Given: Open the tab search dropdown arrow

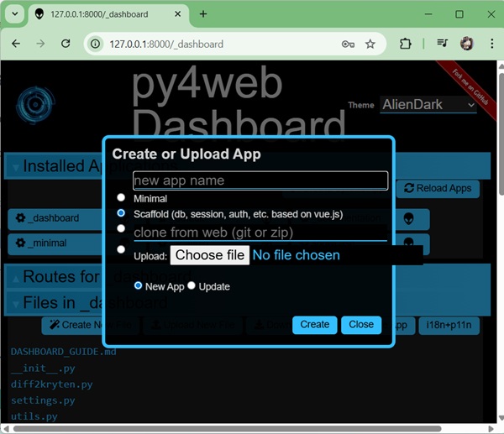Looking at the screenshot, I should 15,14.
